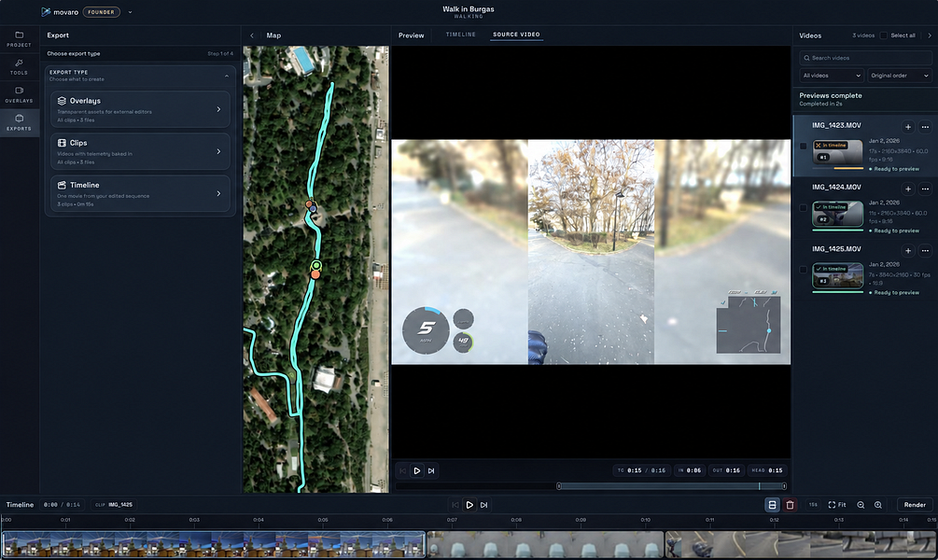This screenshot has width=938, height=560.
Task: Click the preview scrubber playhead
Action: coord(759,486)
